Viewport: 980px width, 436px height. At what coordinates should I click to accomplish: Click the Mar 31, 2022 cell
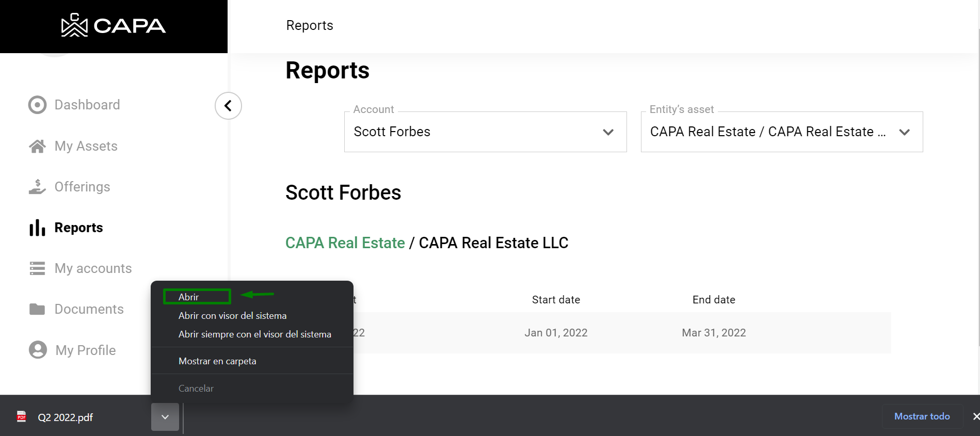pyautogui.click(x=714, y=333)
